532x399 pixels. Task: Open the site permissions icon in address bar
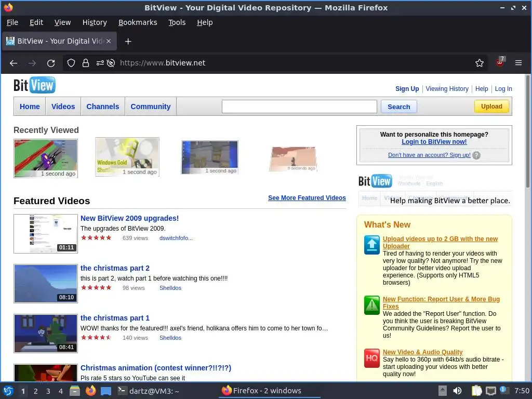(100, 63)
